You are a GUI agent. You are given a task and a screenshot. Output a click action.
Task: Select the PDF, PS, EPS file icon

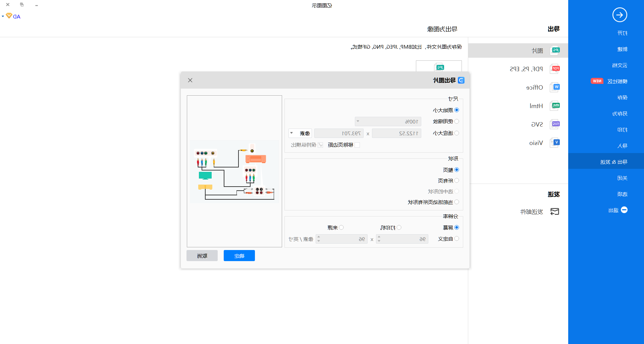point(555,69)
